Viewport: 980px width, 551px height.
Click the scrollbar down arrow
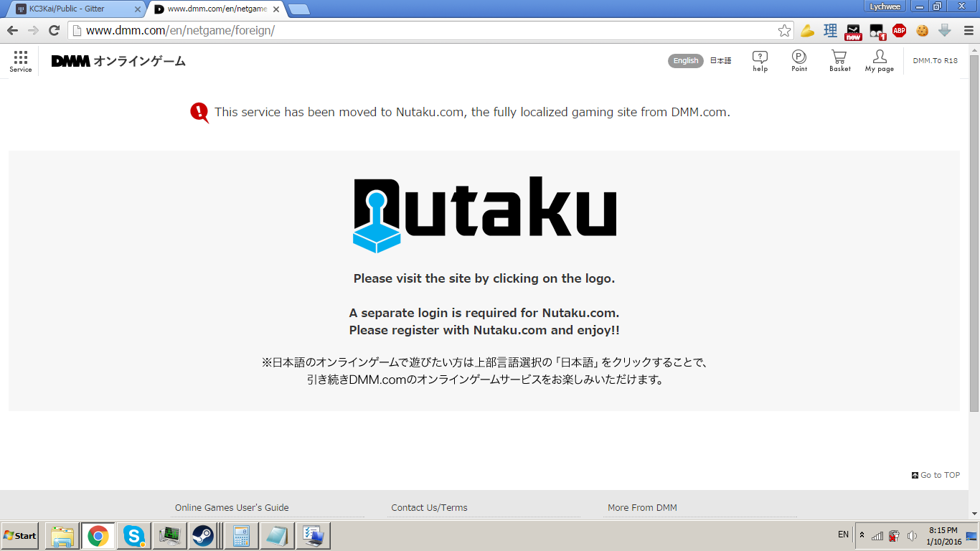[974, 514]
